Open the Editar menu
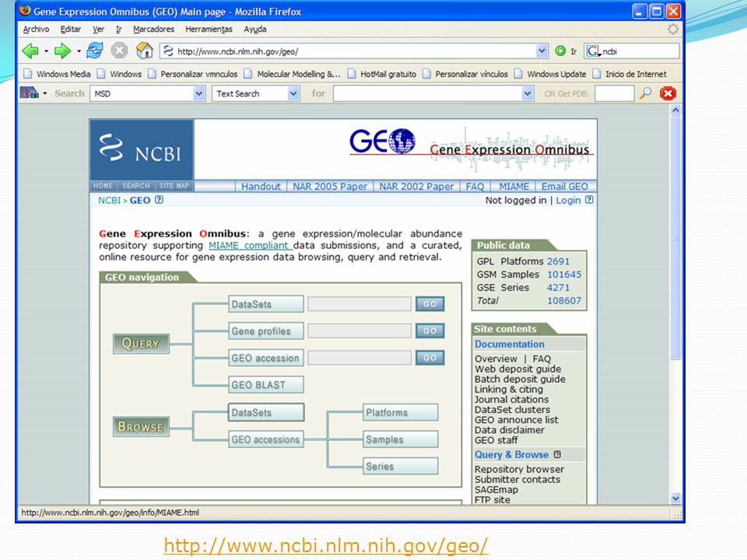This screenshot has height=560, width=747. (71, 29)
